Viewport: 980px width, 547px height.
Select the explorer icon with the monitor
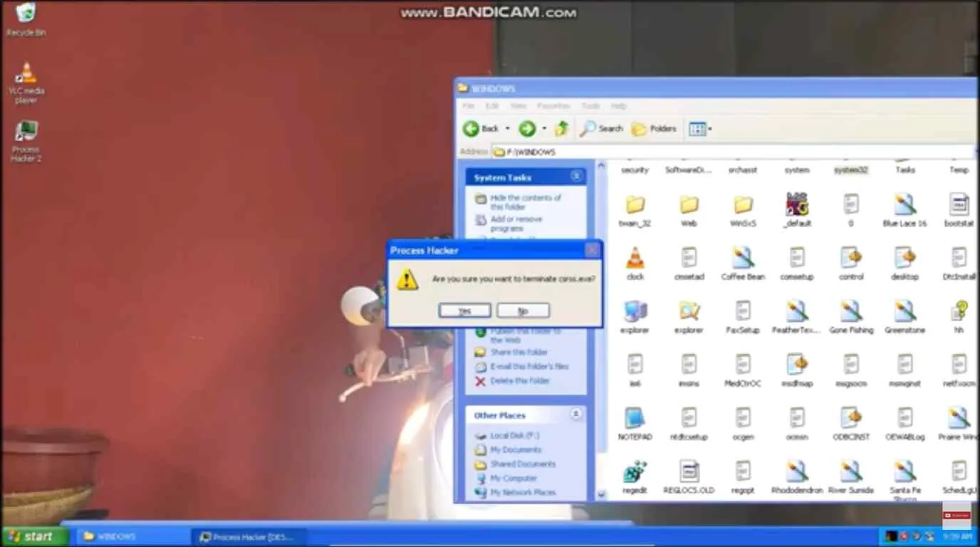[635, 318]
